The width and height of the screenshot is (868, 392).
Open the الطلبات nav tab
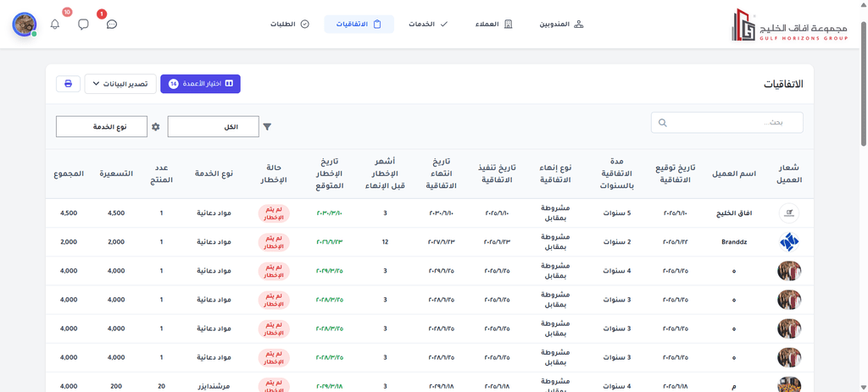[290, 25]
